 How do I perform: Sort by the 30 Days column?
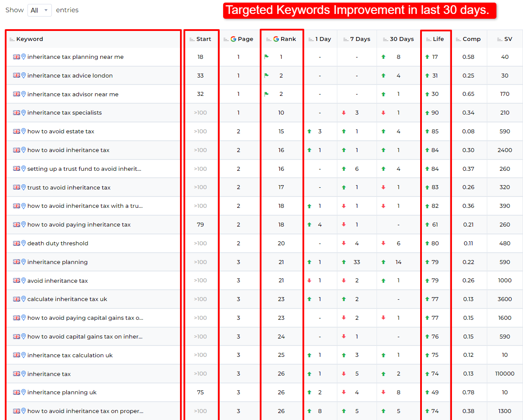click(x=401, y=39)
